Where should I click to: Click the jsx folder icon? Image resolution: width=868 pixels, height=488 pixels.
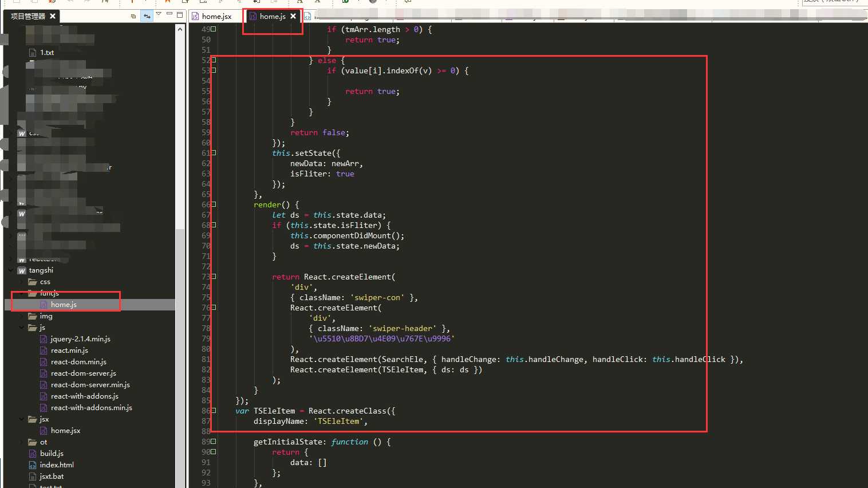(x=33, y=419)
